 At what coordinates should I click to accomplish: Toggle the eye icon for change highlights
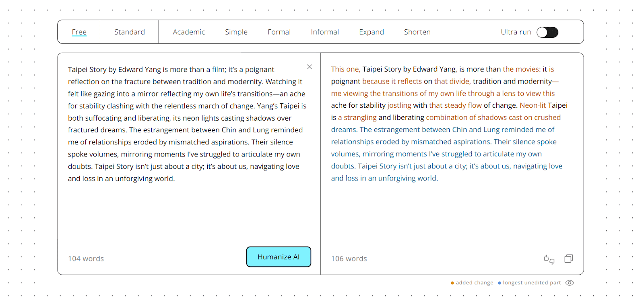tap(570, 283)
